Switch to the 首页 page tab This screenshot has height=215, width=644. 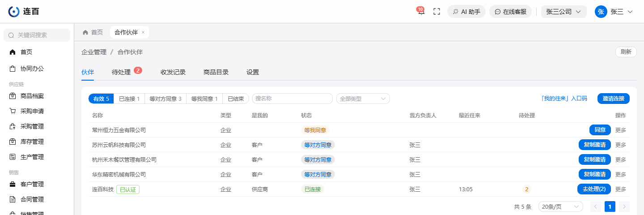tap(93, 32)
